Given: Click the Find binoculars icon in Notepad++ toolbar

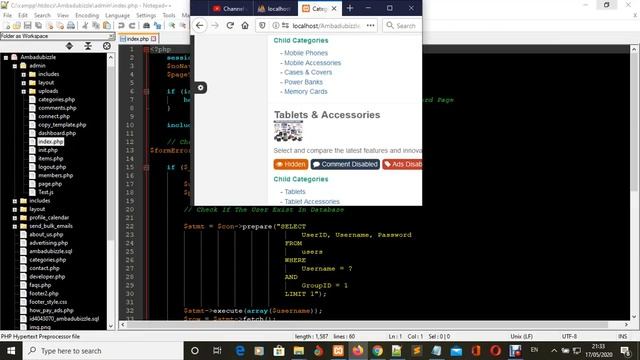Looking at the screenshot, I should point(146,25).
